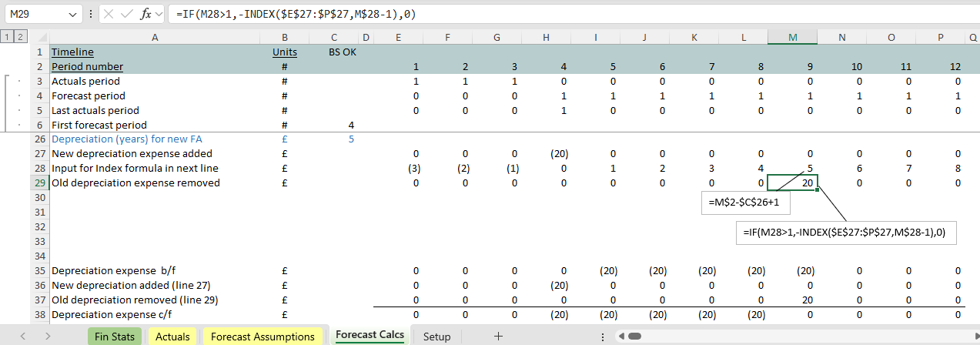Viewport: 980px width, 345px height.
Task: Switch to the Forecast Assumptions sheet
Action: pyautogui.click(x=263, y=336)
